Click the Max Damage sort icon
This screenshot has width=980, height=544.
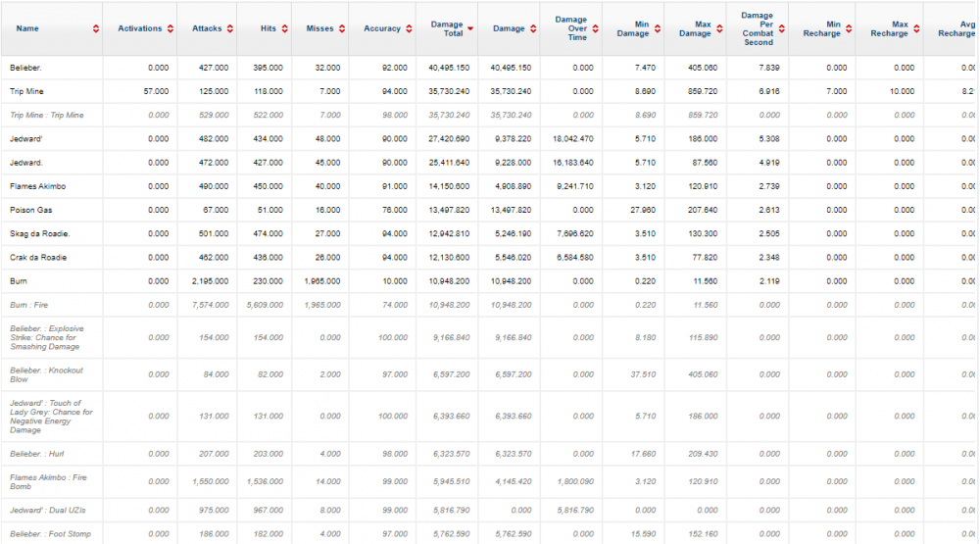click(718, 28)
